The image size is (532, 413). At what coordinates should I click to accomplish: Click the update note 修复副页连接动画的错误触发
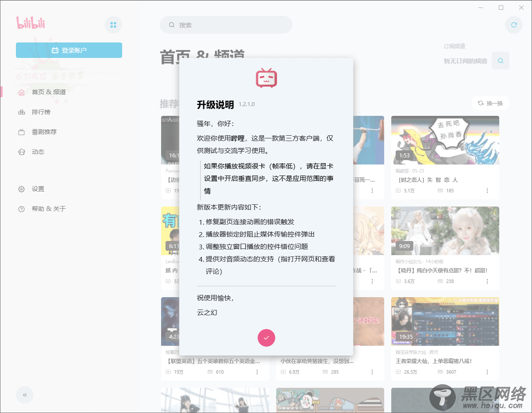point(250,222)
